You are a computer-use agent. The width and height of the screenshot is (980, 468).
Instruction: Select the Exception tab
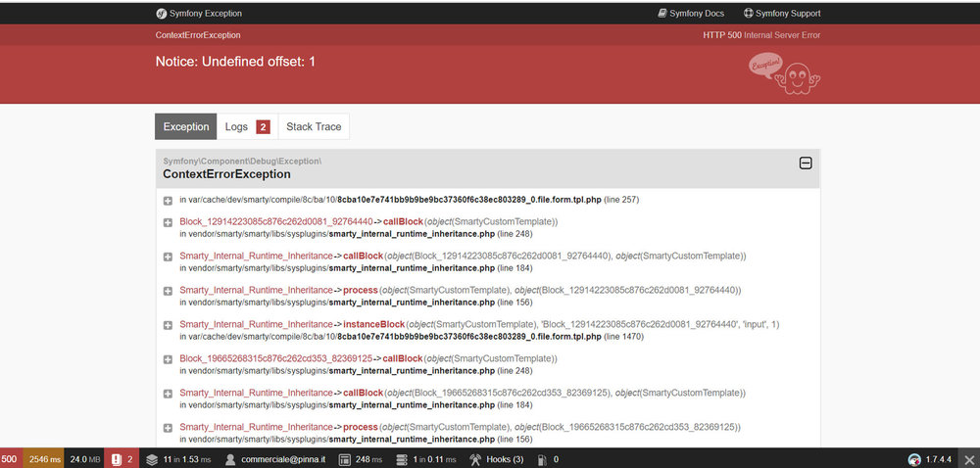(x=185, y=126)
